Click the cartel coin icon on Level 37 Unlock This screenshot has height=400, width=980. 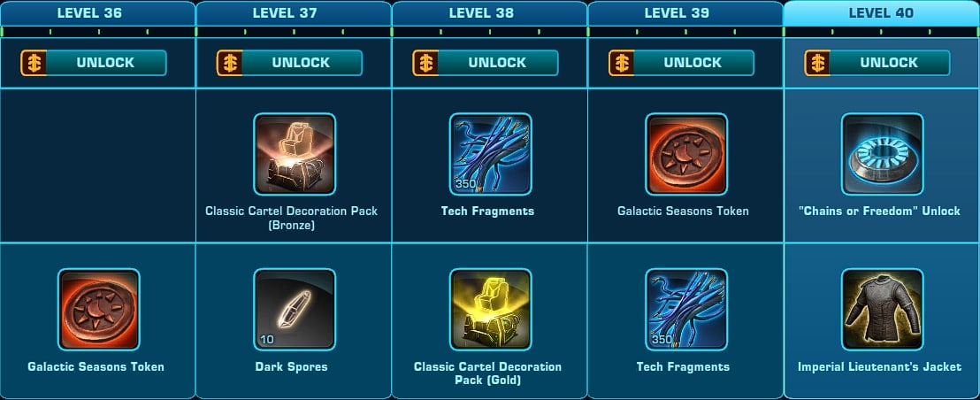(229, 63)
